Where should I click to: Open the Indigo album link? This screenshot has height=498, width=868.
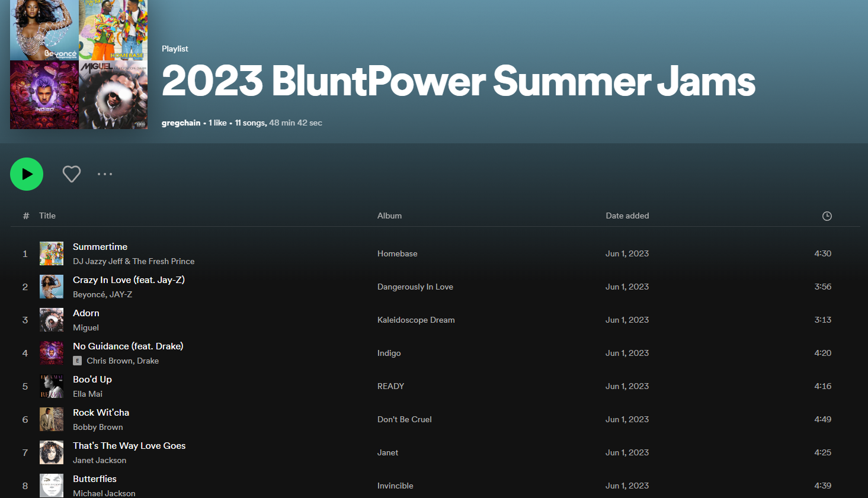389,353
